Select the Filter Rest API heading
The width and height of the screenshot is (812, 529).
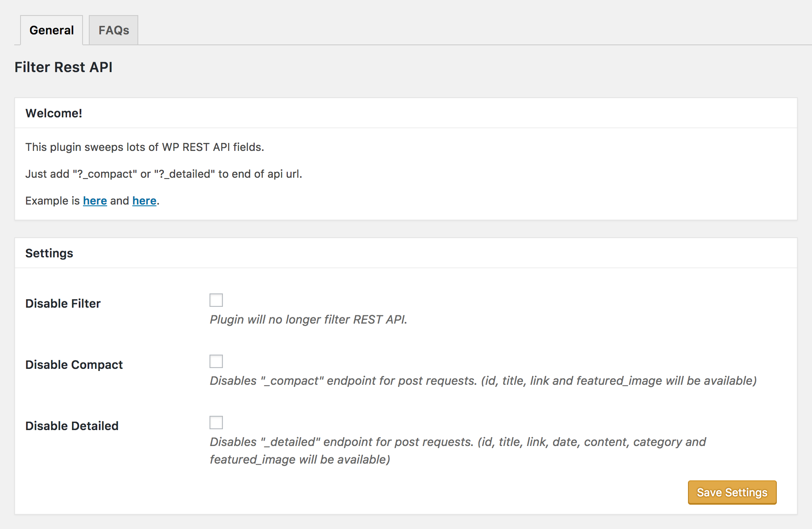point(64,67)
